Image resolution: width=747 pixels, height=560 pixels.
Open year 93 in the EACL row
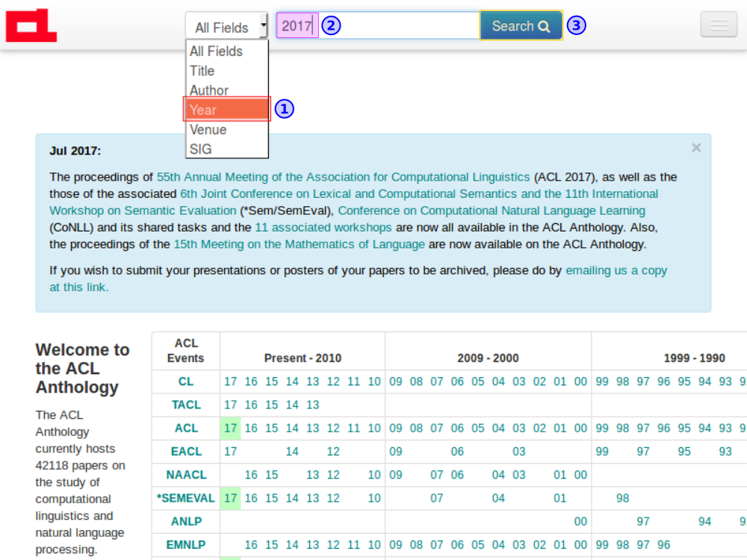725,452
